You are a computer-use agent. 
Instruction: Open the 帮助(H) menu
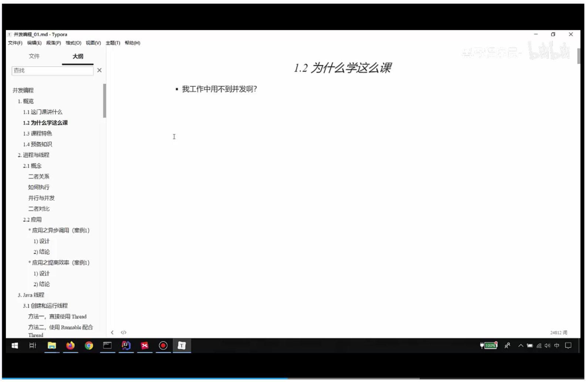pyautogui.click(x=133, y=43)
